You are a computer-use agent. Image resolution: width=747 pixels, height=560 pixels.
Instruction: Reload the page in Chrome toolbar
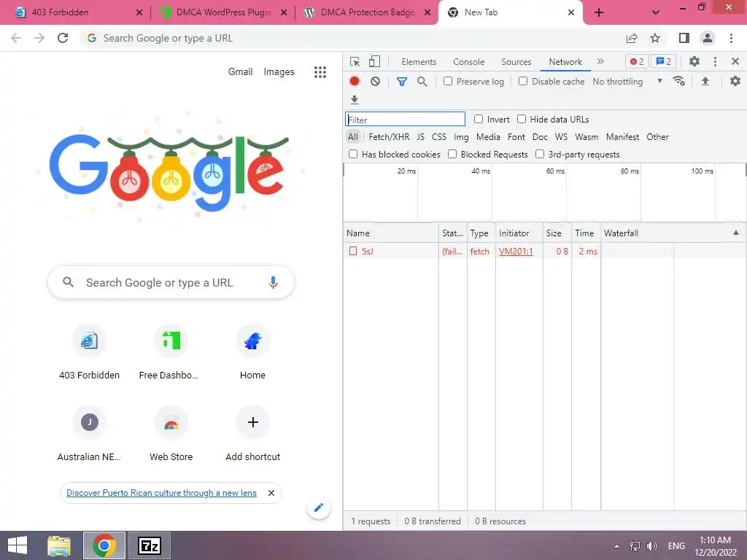(x=63, y=38)
